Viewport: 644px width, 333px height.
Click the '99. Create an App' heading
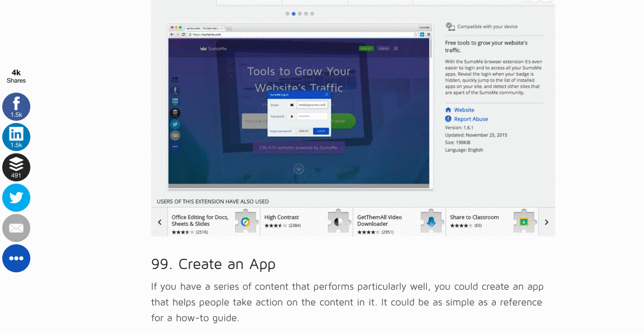pyautogui.click(x=213, y=264)
